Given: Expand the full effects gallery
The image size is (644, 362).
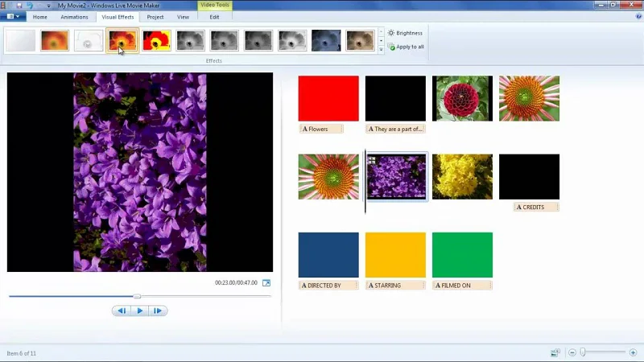Looking at the screenshot, I should click(x=381, y=49).
